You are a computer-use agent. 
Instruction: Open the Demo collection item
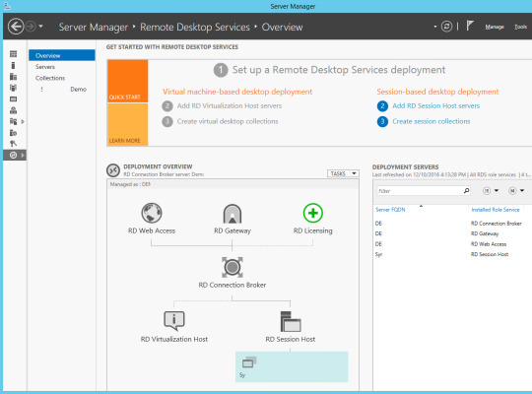pos(78,90)
